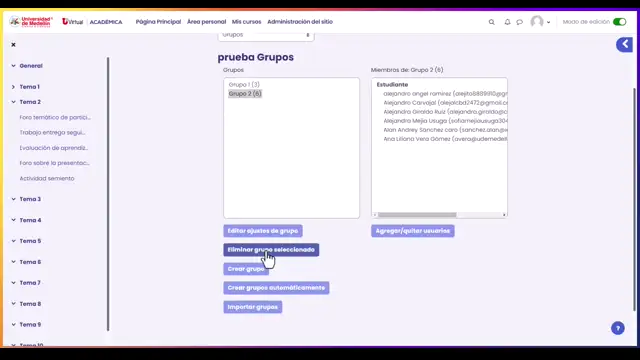This screenshot has width=640, height=360.
Task: Select Grupo 1 (3) in groups list
Action: (x=244, y=84)
